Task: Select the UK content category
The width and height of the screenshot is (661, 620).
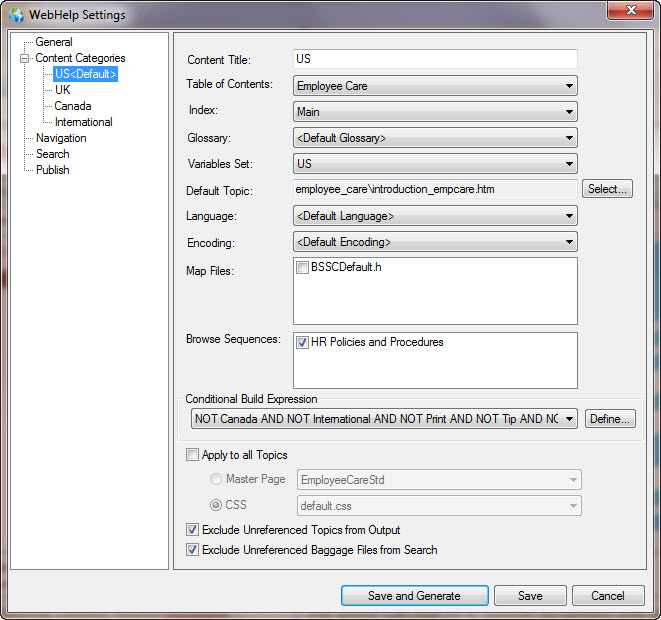Action: 63,90
